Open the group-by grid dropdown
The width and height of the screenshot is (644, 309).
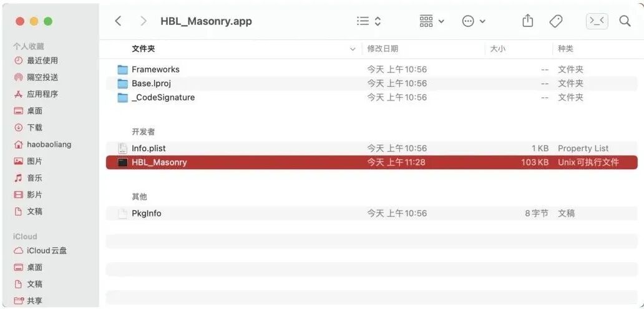click(x=432, y=21)
